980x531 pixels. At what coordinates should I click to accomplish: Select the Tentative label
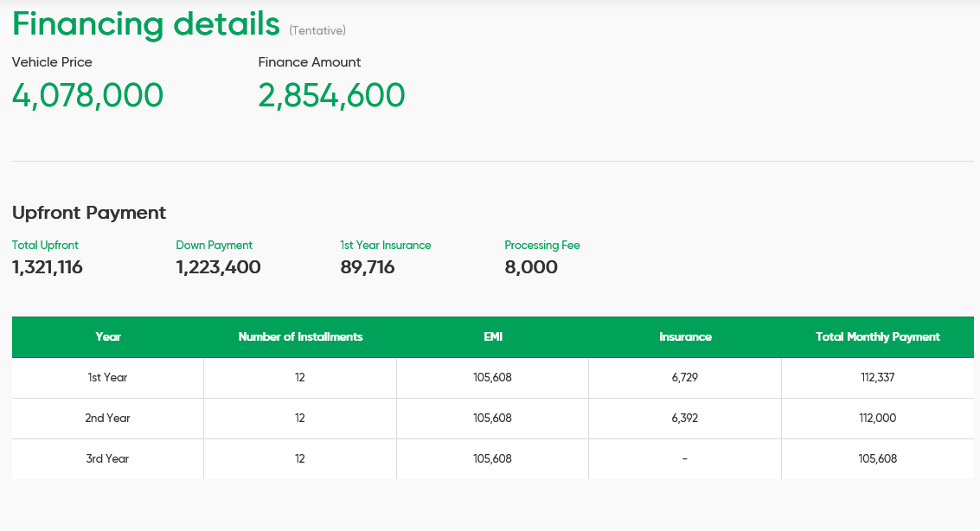pos(315,29)
